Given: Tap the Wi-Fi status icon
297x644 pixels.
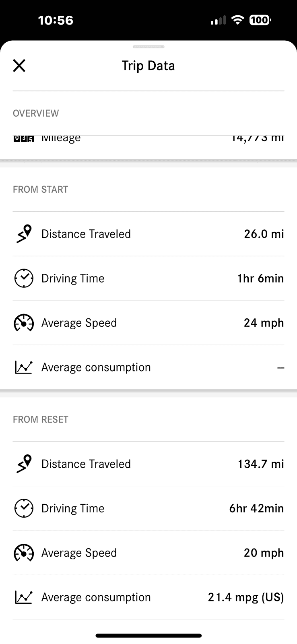Looking at the screenshot, I should [238, 20].
